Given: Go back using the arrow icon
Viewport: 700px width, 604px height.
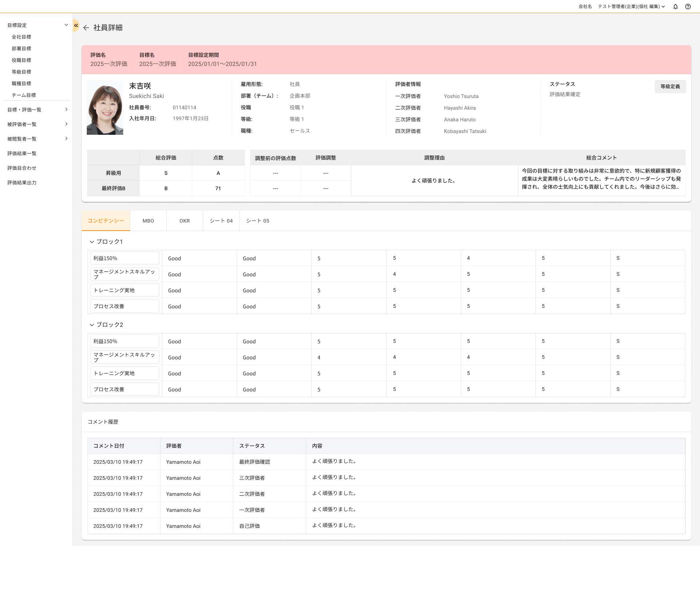Looking at the screenshot, I should 86,28.
